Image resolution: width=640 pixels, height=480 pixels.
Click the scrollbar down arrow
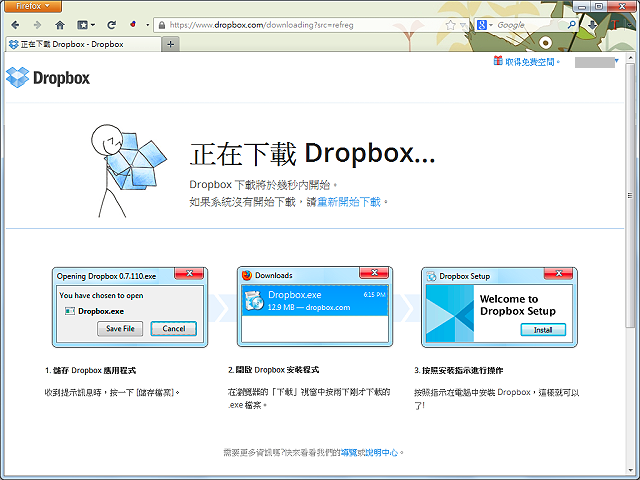(x=630, y=469)
